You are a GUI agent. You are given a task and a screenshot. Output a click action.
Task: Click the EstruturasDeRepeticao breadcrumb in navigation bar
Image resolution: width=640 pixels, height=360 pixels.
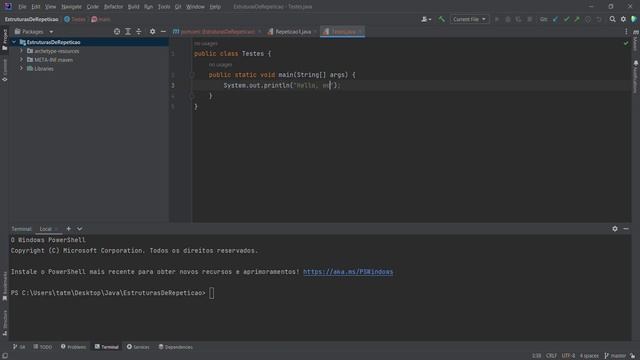point(31,19)
